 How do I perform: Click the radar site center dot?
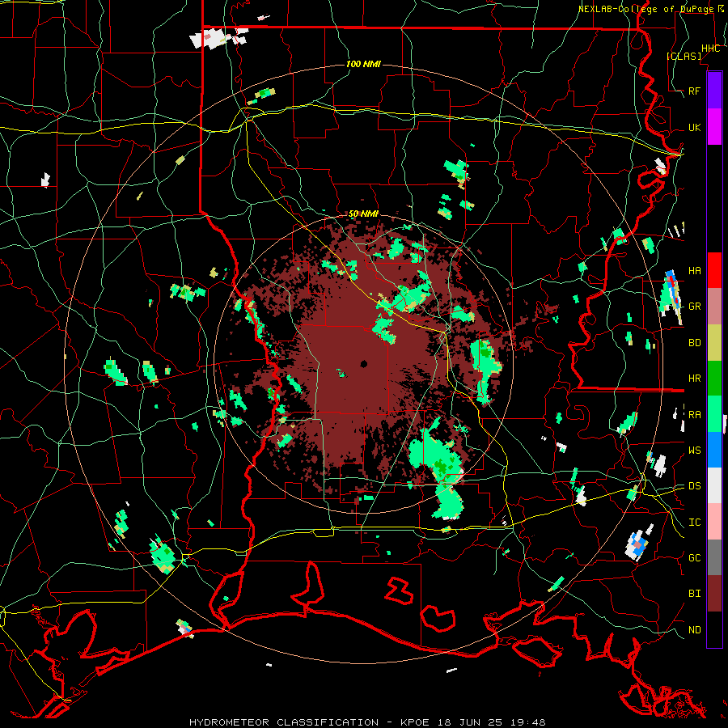tap(363, 363)
